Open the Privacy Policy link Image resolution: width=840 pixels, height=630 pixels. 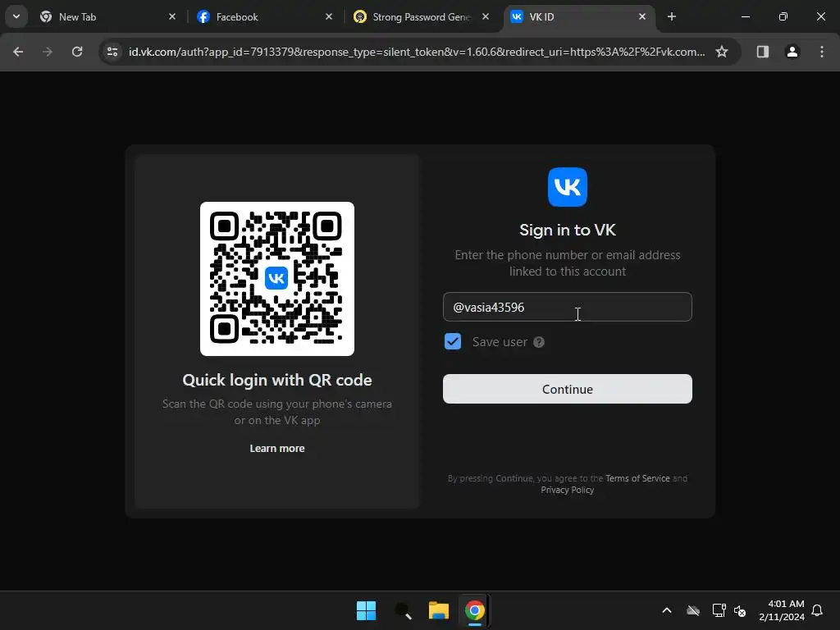coord(568,490)
